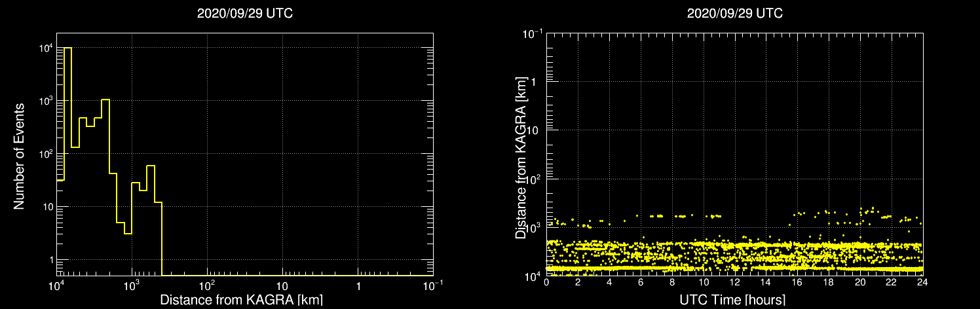Viewport: 980px width, 309px height.
Task: Click 10^4 tick on histogram distance x-axis
Action: coord(56,285)
